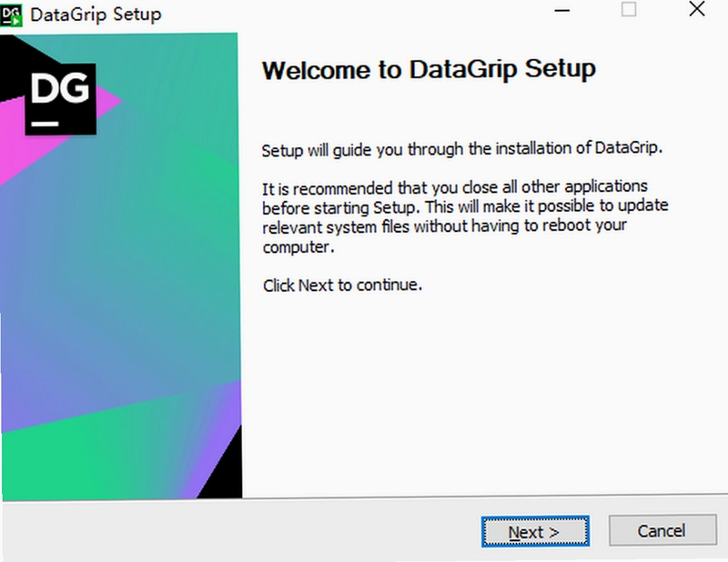Click the DG logo on the banner
This screenshot has height=562, width=728.
(60, 99)
